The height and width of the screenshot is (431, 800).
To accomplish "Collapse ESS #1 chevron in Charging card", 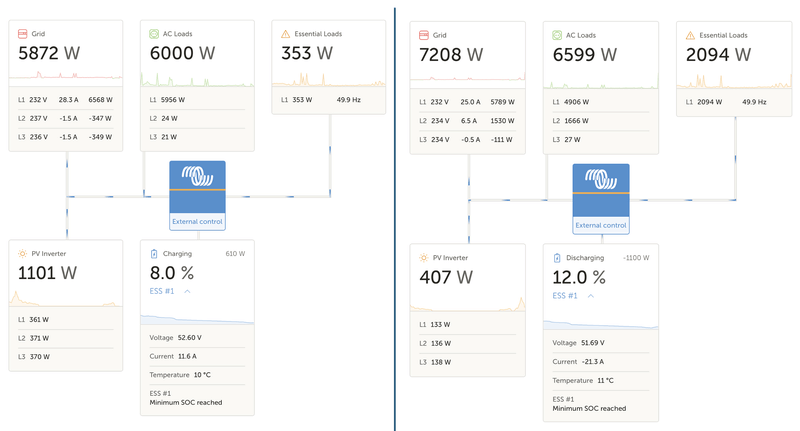I will click(x=187, y=291).
